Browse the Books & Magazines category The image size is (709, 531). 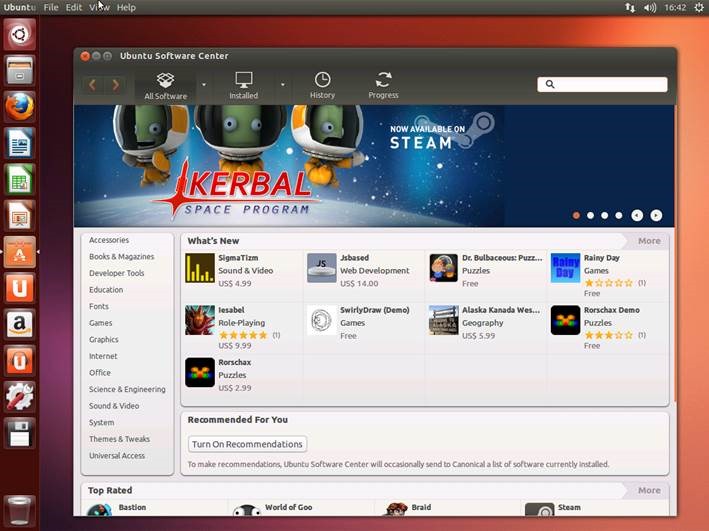point(122,256)
